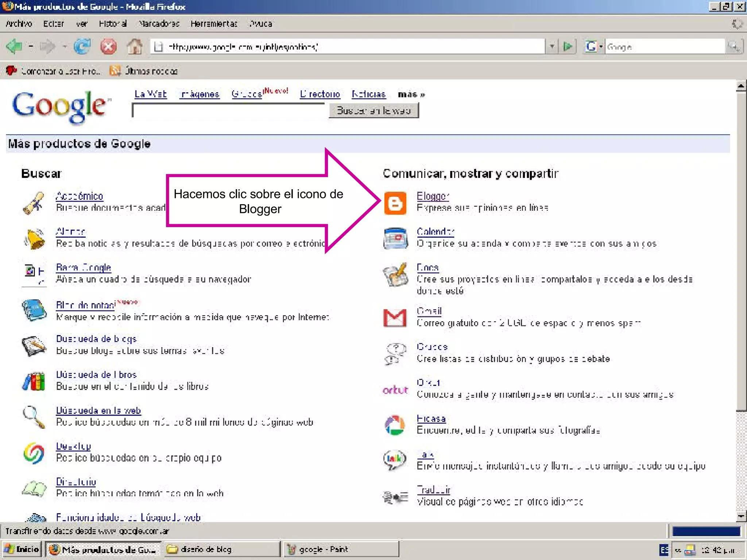Click the Firefox back arrow button
Image resolution: width=747 pixels, height=560 pixels.
[14, 47]
